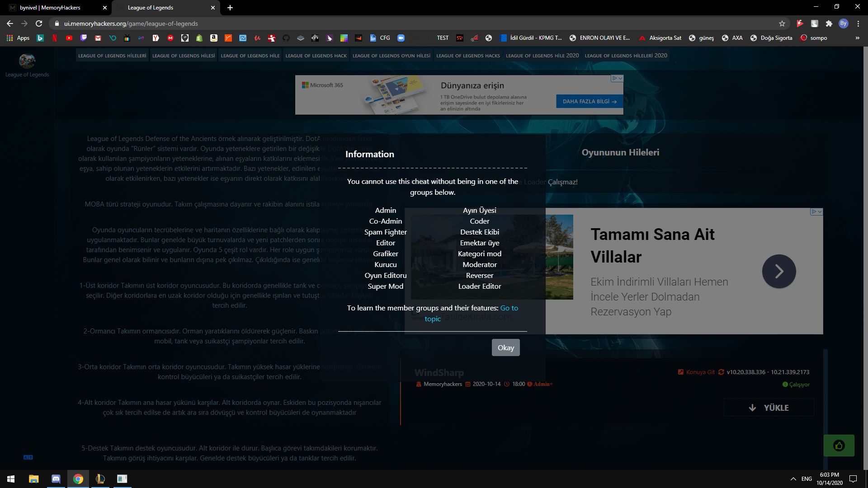Open the YouTube bookmark
868x488 pixels.
pos(69,38)
